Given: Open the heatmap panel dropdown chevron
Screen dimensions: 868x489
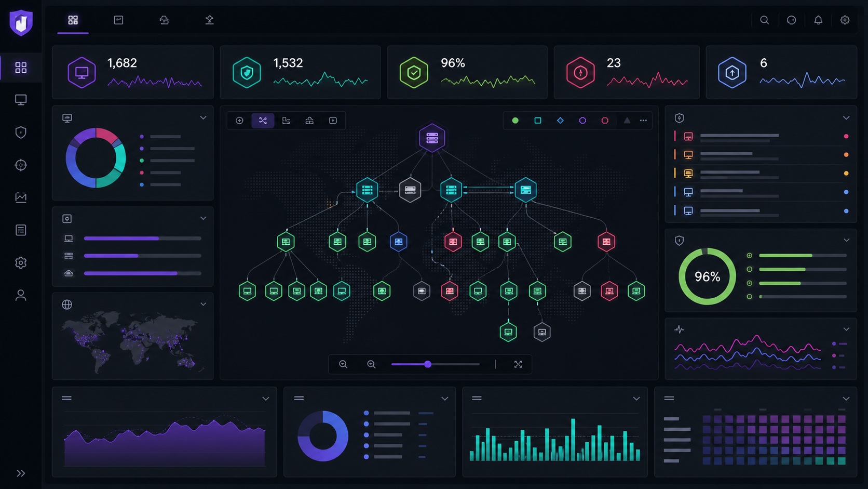Looking at the screenshot, I should (846, 399).
